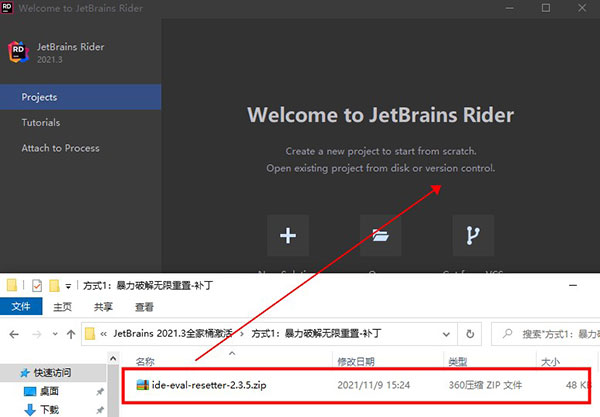Image resolution: width=600 pixels, height=417 pixels.
Task: Select 快速访问 in navigation pane
Action: (x=53, y=373)
